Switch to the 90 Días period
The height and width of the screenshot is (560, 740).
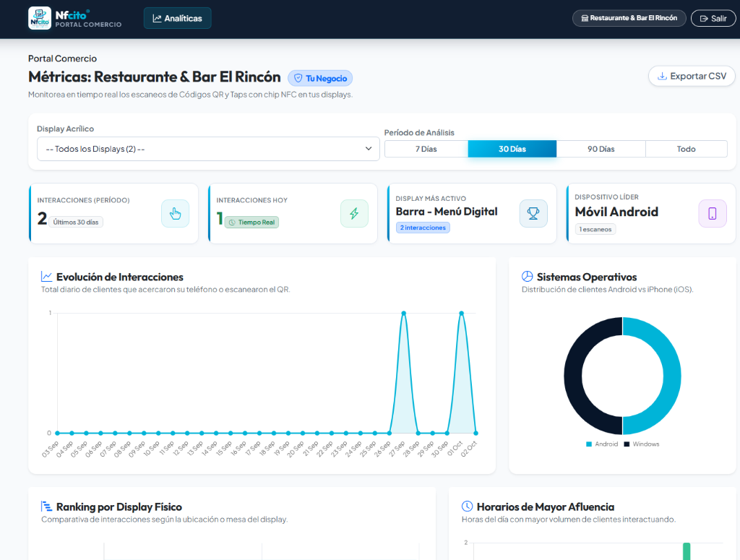[x=601, y=149]
